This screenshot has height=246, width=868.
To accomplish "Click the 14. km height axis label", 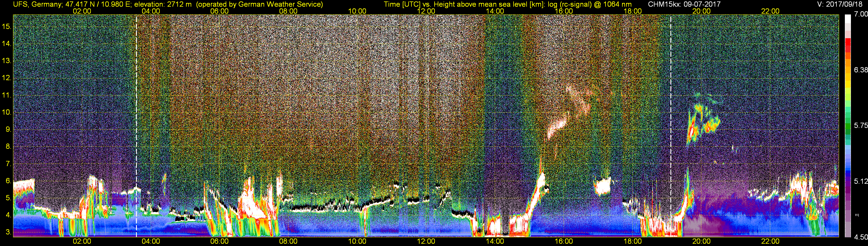I will 7,44.
